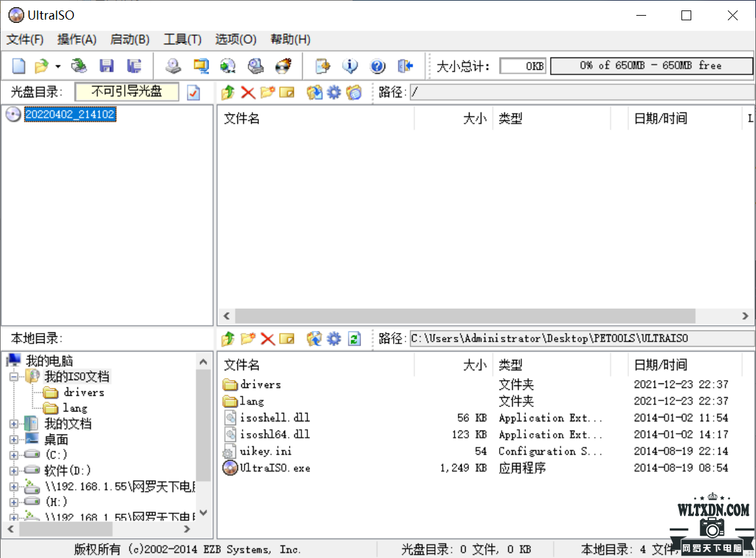This screenshot has width=756, height=558.
Task: Expand the (H:) drive node
Action: point(14,502)
